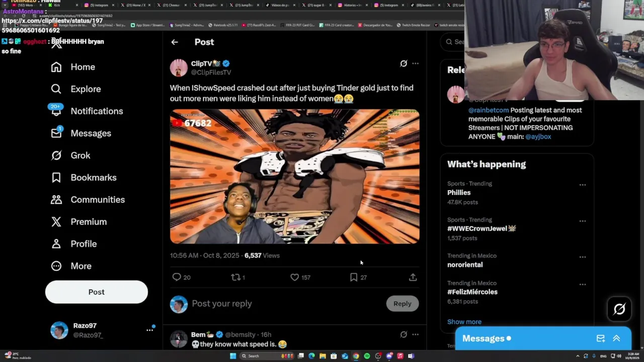Open the floating Grok button at bottom right
Image resolution: width=644 pixels, height=362 pixels.
pyautogui.click(x=619, y=309)
